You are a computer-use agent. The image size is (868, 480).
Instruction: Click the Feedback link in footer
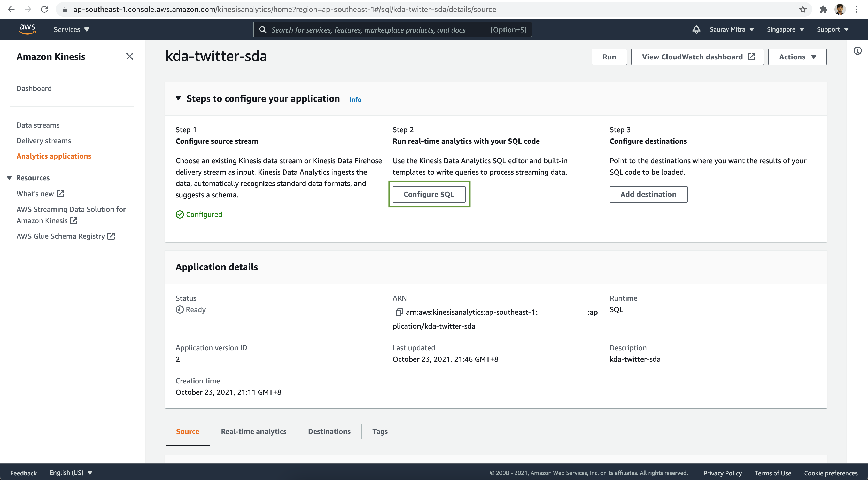tap(23, 473)
